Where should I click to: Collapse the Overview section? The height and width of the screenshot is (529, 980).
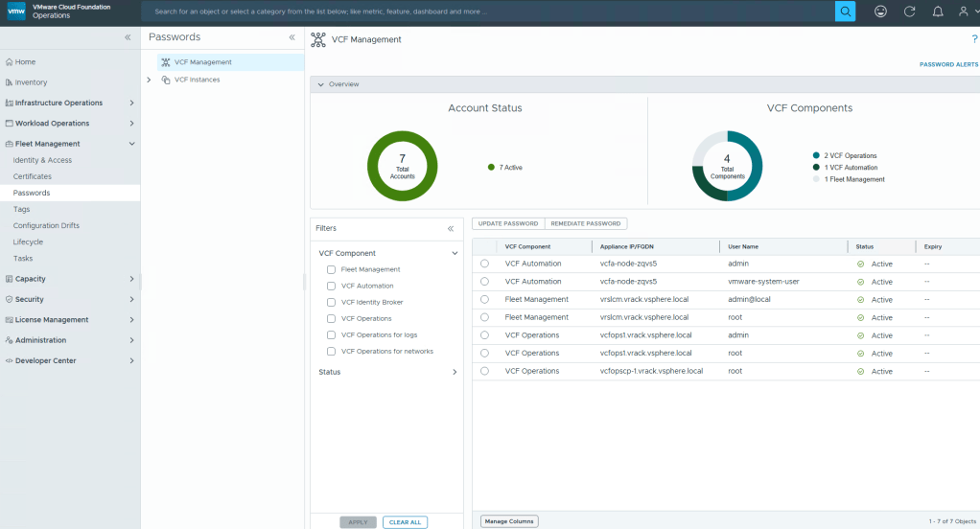click(320, 84)
